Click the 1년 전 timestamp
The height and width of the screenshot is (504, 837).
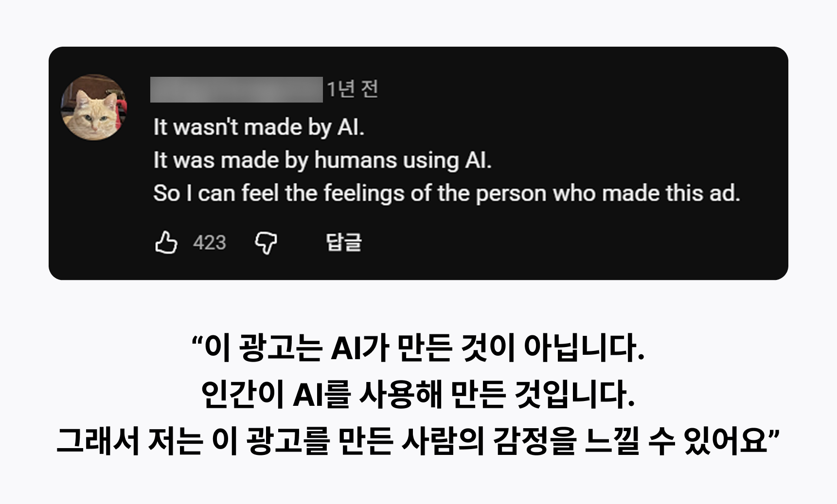(352, 89)
